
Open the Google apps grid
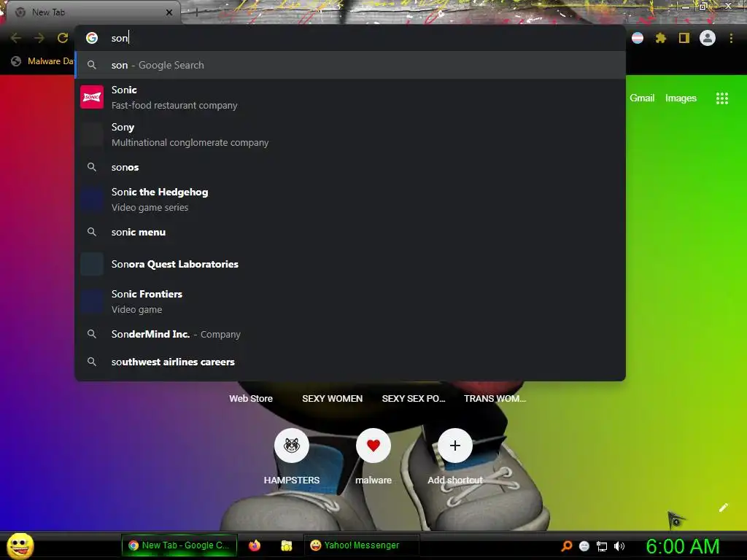[x=722, y=98]
